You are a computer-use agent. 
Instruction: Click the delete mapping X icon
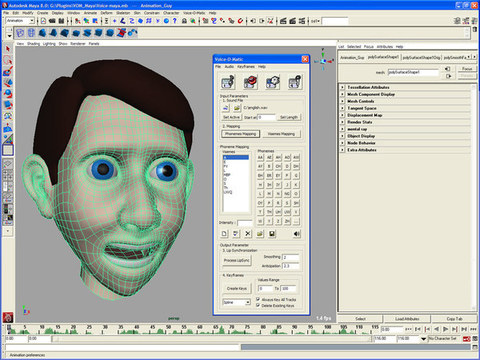coord(248,234)
